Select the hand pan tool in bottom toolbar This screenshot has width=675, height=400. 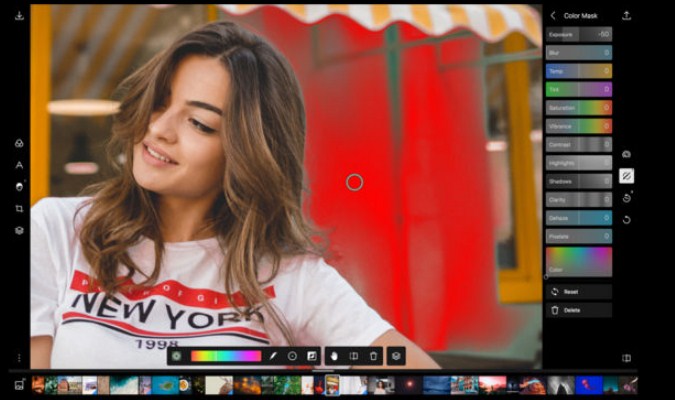pos(334,356)
